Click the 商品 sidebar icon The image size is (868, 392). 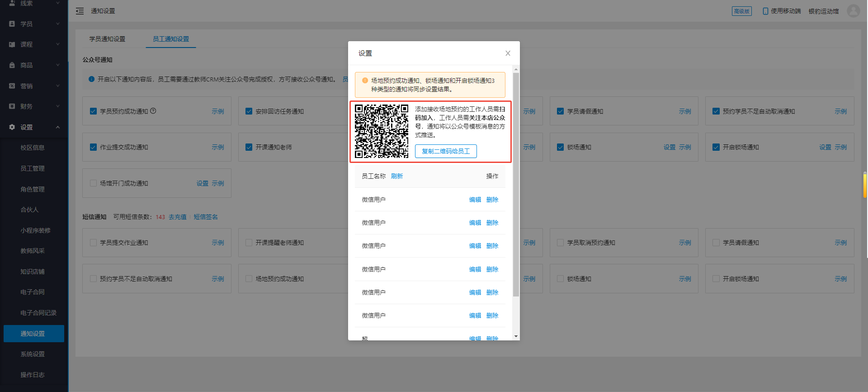pos(12,65)
